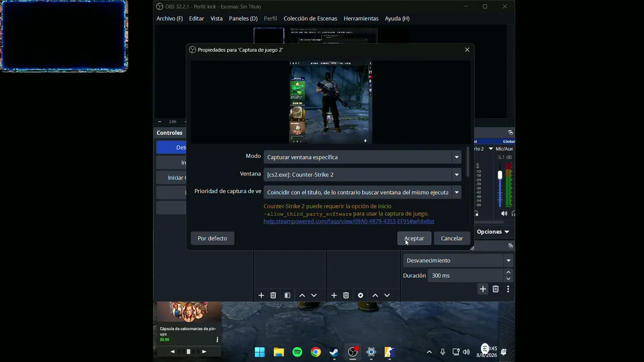Increase Duración with up stepper
Screen dimensions: 644x362
[508, 272]
